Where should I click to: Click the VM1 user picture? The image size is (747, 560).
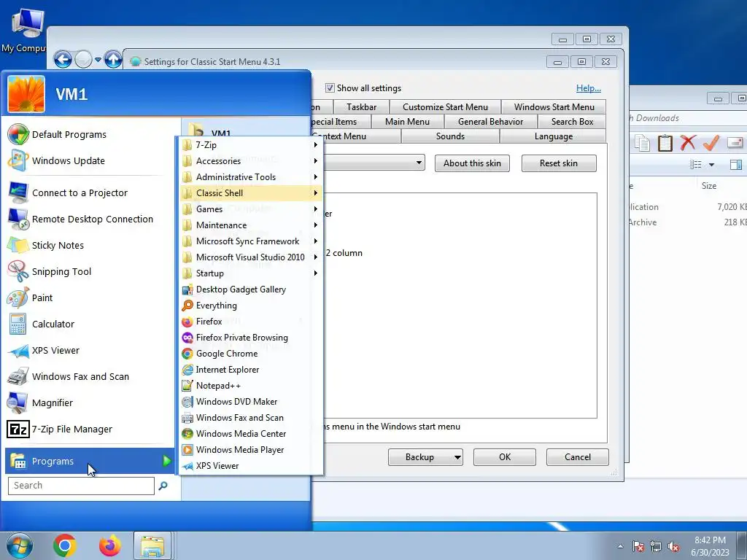coord(26,94)
